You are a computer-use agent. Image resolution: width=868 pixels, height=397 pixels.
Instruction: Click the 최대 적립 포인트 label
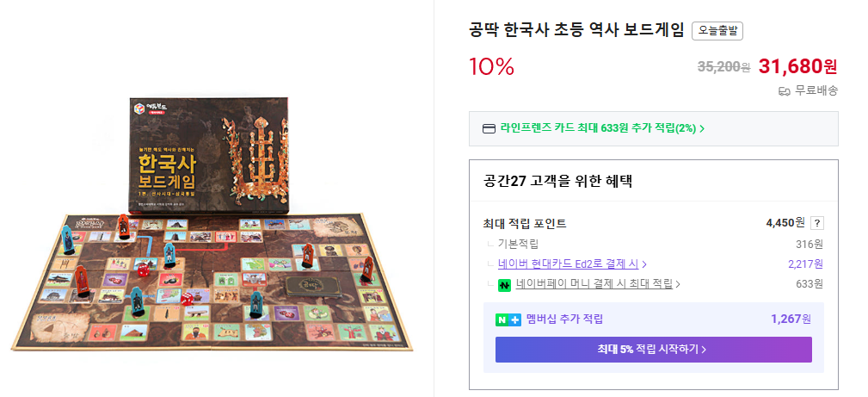[525, 223]
